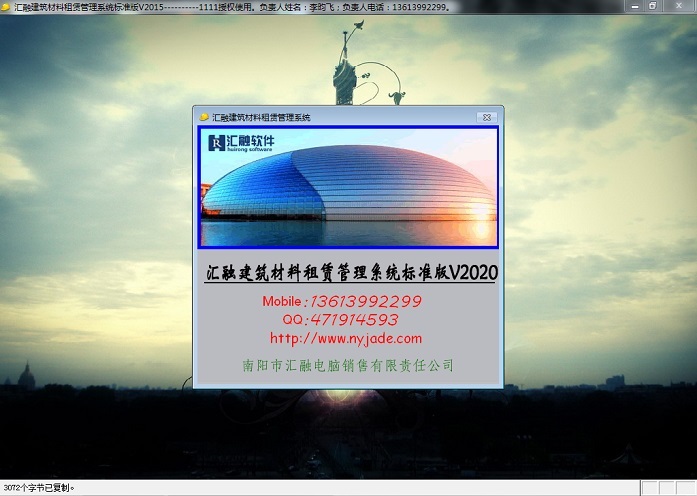This screenshot has height=496, width=697.
Task: Click the 汇融软件 logo in the banner
Action: (241, 143)
